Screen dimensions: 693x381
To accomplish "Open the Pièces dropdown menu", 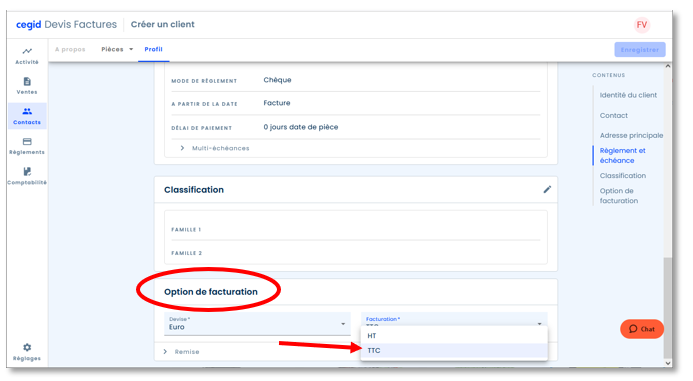I will (x=117, y=49).
